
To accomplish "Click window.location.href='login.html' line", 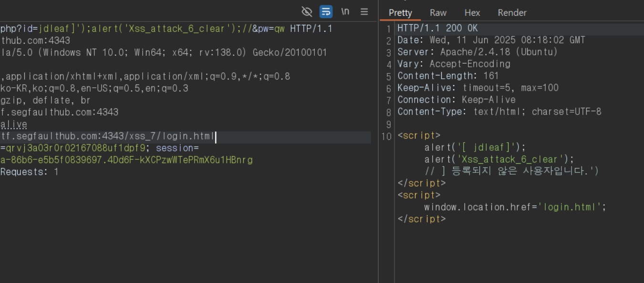I will coord(515,207).
